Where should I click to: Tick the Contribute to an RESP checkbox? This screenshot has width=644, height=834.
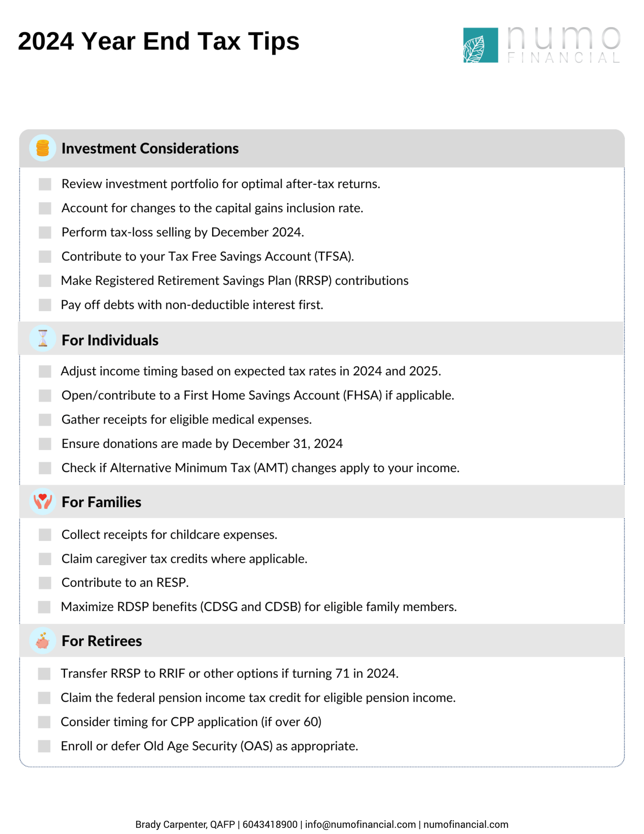click(x=45, y=583)
